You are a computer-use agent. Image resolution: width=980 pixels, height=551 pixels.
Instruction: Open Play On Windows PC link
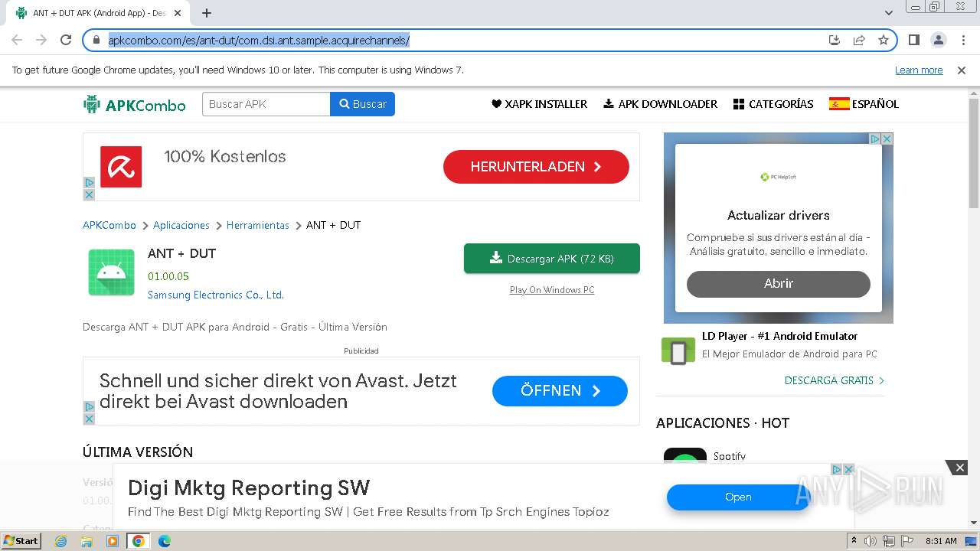(552, 289)
